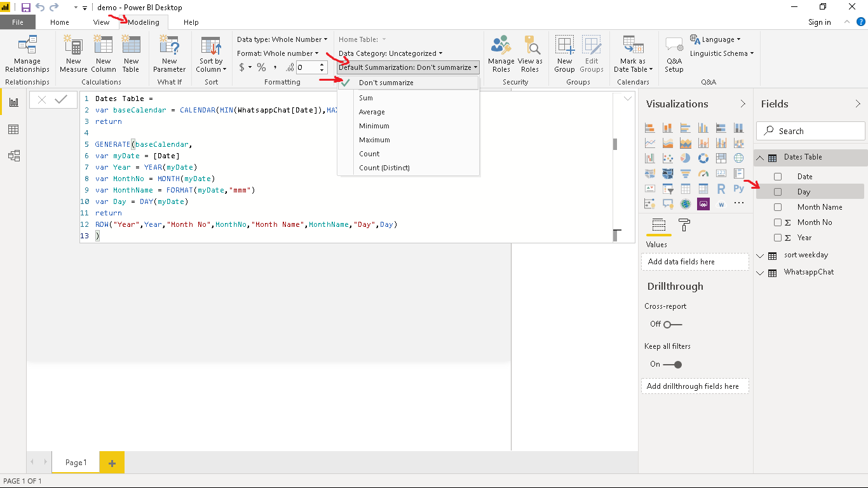This screenshot has height=488, width=868.
Task: Switch to the Data view icon
Action: 13,129
